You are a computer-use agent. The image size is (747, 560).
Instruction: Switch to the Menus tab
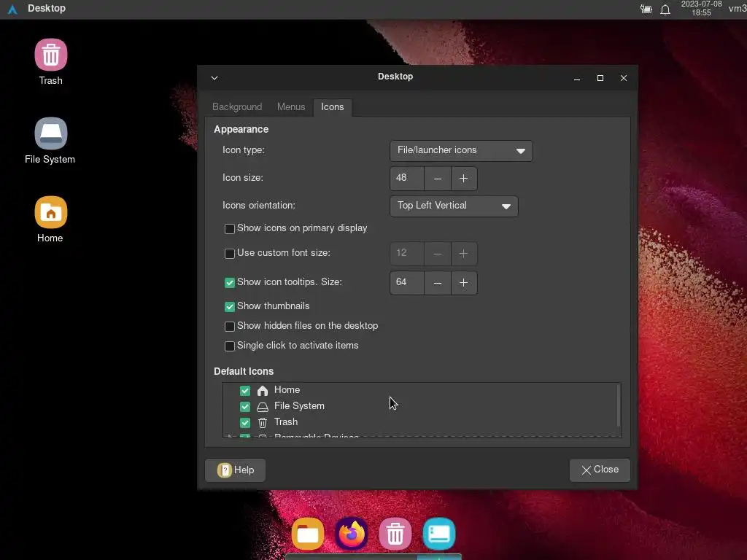291,107
